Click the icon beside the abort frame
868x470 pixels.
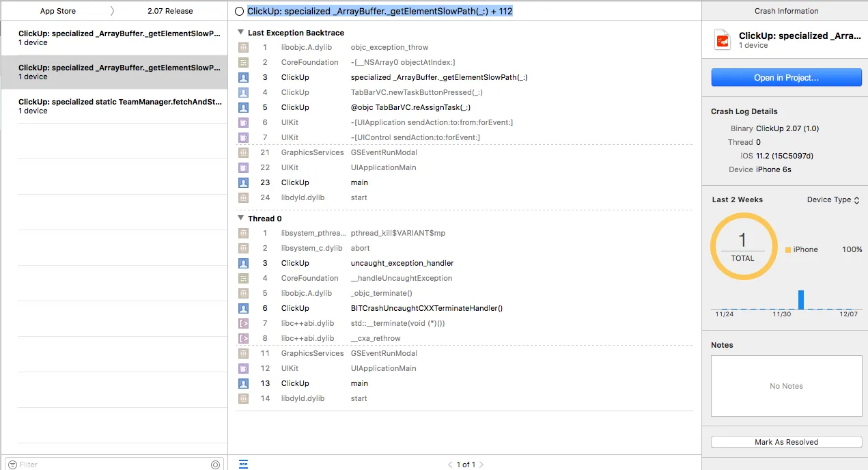coord(243,248)
